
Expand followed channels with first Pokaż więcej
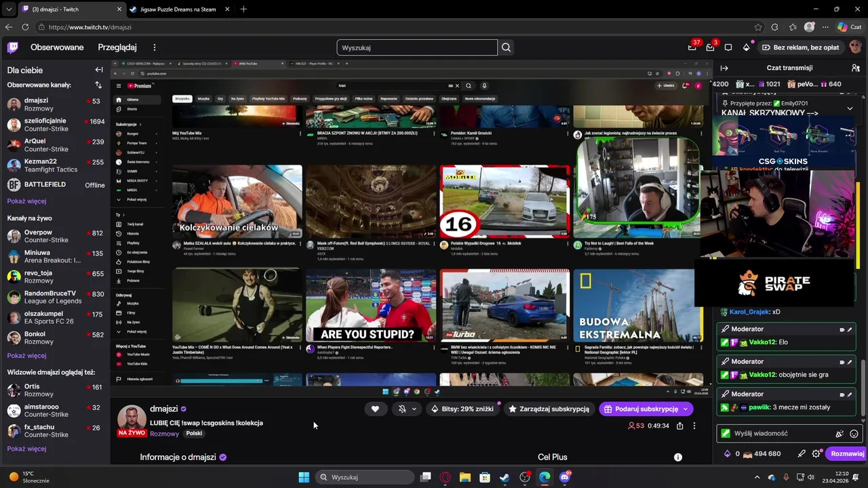26,201
